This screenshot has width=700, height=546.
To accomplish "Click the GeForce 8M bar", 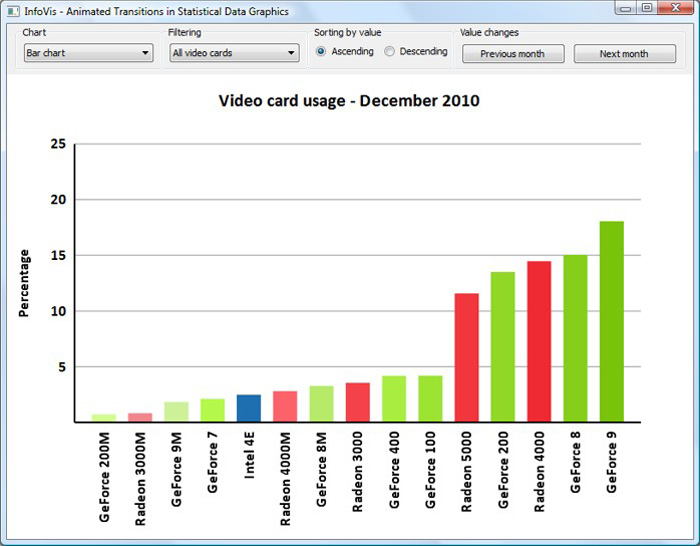I will tap(321, 404).
